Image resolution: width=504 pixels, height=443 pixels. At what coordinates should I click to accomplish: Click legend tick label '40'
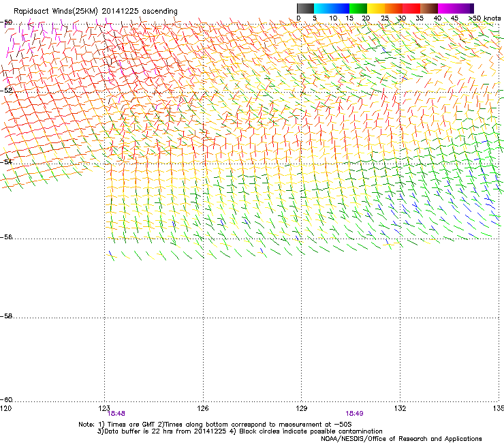click(x=437, y=18)
